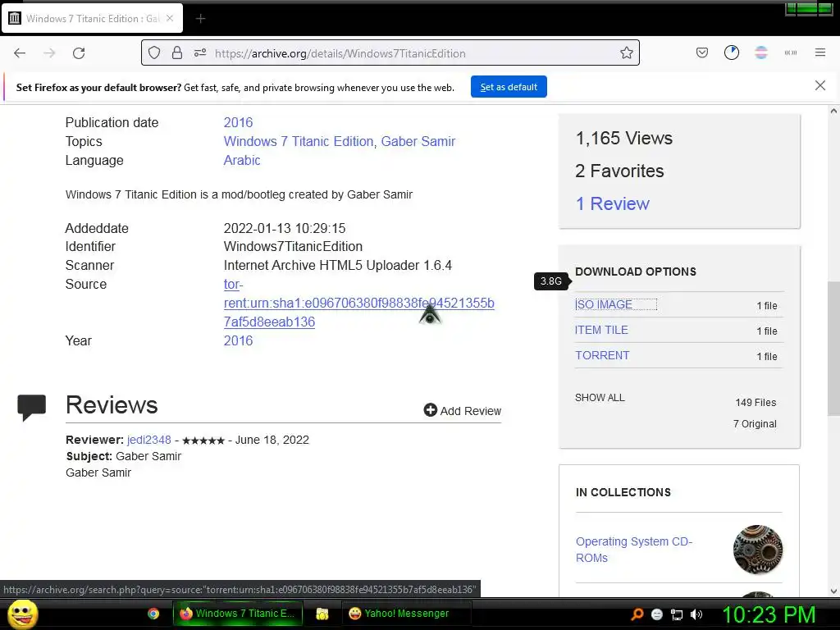The width and height of the screenshot is (840, 630).
Task: Open Operating System CD-ROMs collection
Action: click(634, 550)
